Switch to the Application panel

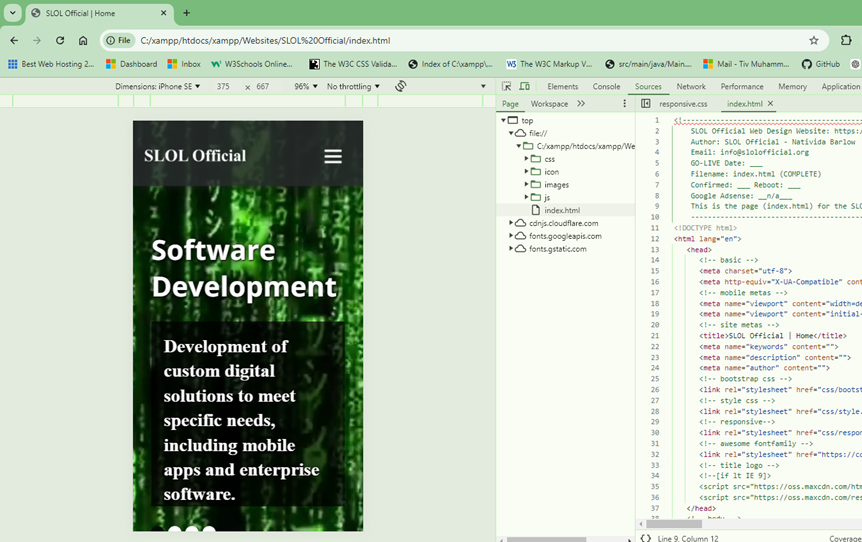click(841, 86)
